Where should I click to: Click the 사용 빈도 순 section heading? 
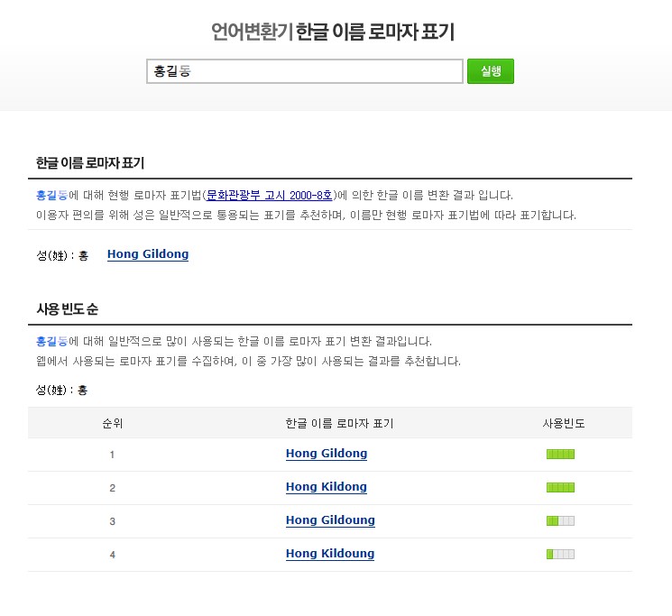coord(68,308)
